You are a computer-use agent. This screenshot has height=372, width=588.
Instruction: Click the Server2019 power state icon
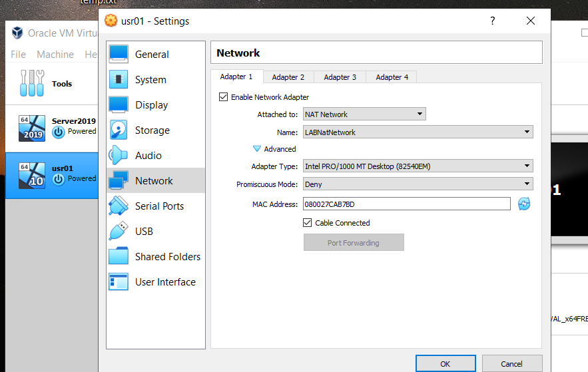(x=59, y=132)
